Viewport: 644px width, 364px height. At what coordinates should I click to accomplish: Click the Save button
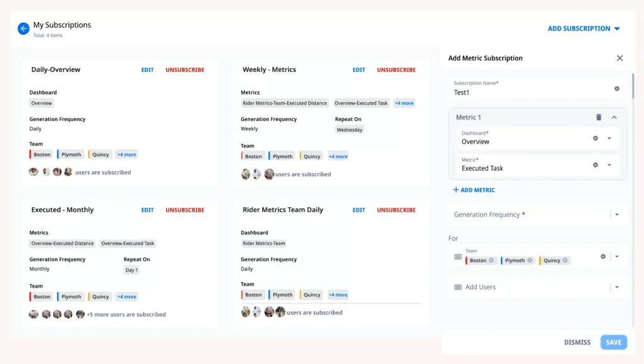tap(613, 343)
